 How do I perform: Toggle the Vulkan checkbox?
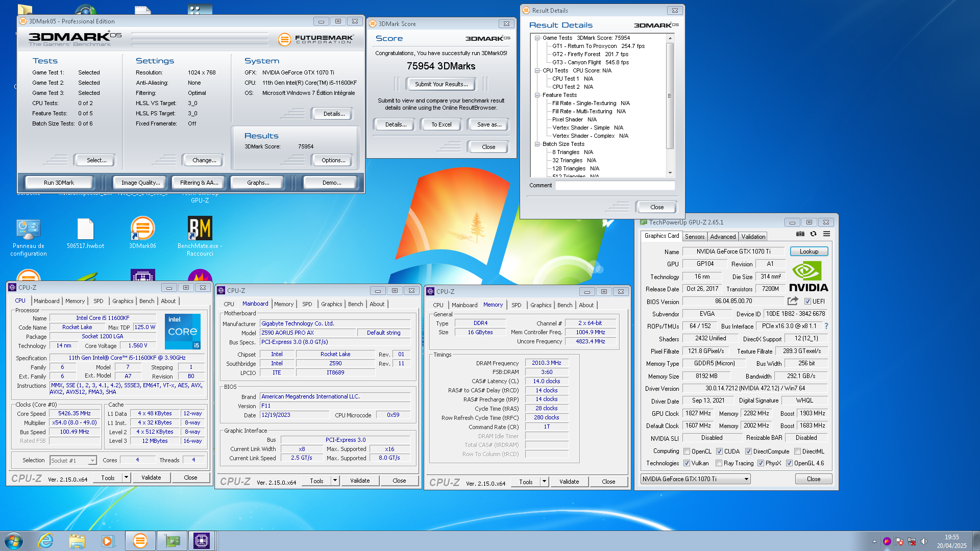[x=687, y=463]
